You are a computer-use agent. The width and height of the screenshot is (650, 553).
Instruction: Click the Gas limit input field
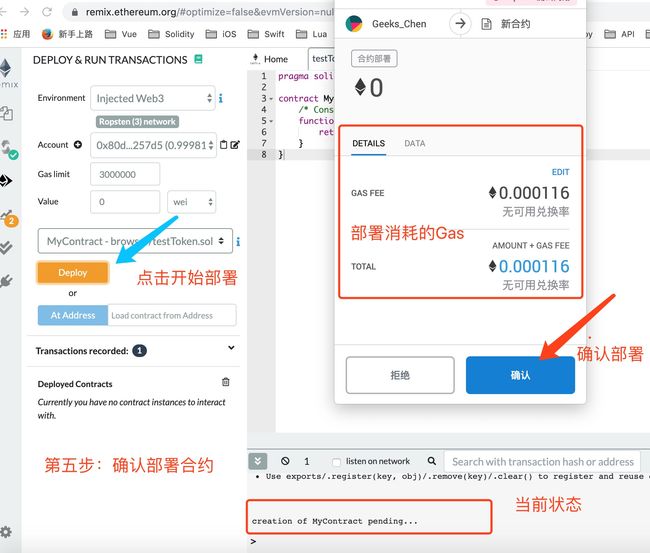[125, 174]
